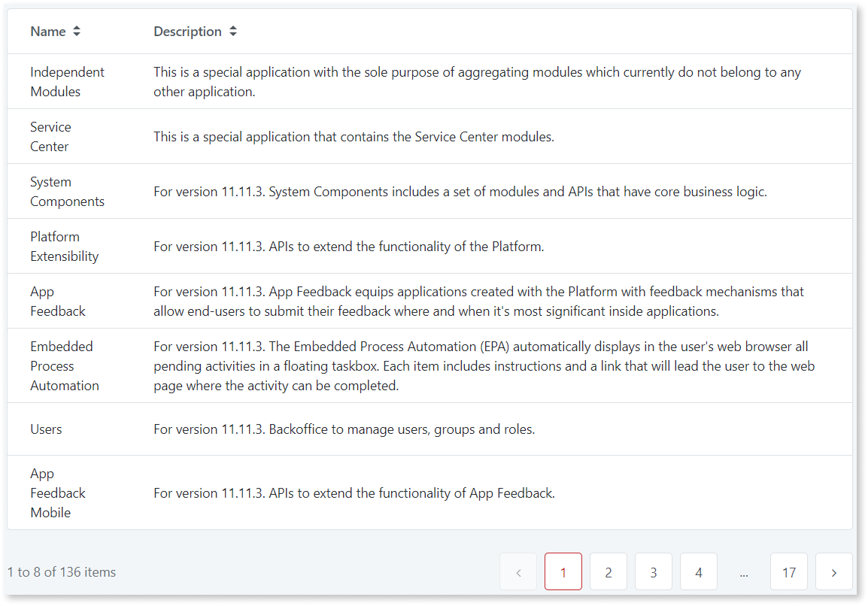
Task: Select the Independent Modules row
Action: pos(67,81)
